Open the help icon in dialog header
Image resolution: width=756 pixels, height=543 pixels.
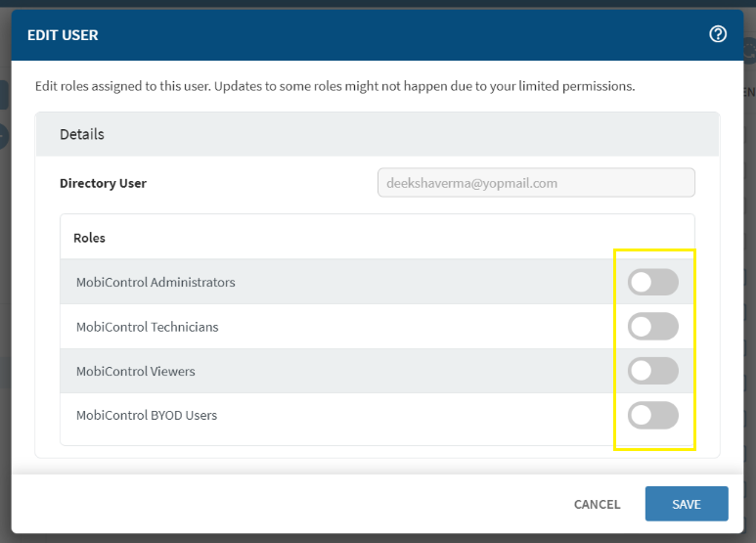point(718,34)
